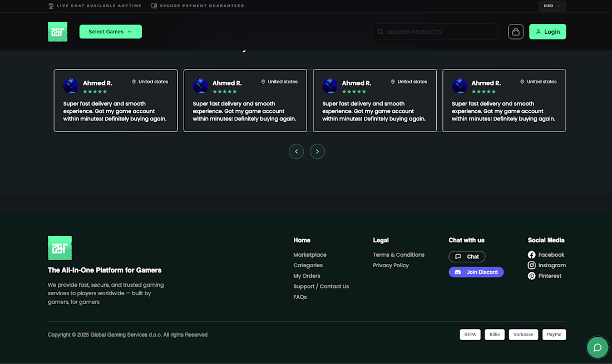Click the Home footer heading
This screenshot has width=612, height=364.
point(302,241)
